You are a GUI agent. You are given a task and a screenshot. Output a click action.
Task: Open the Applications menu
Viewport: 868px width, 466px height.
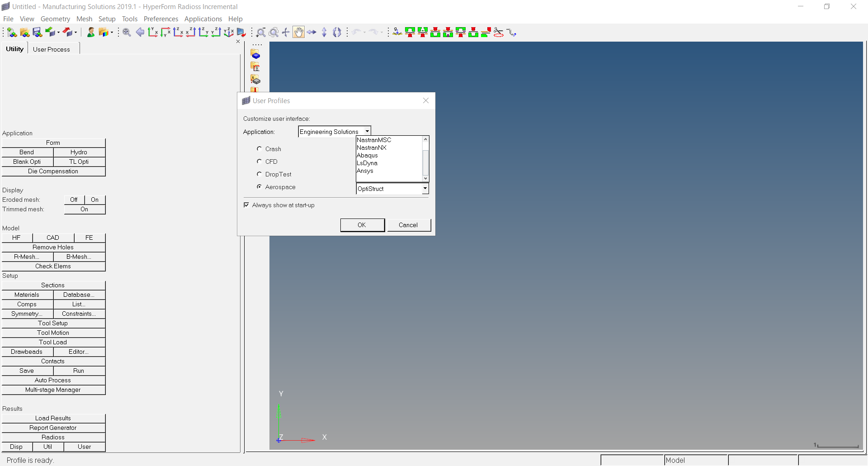pyautogui.click(x=203, y=19)
